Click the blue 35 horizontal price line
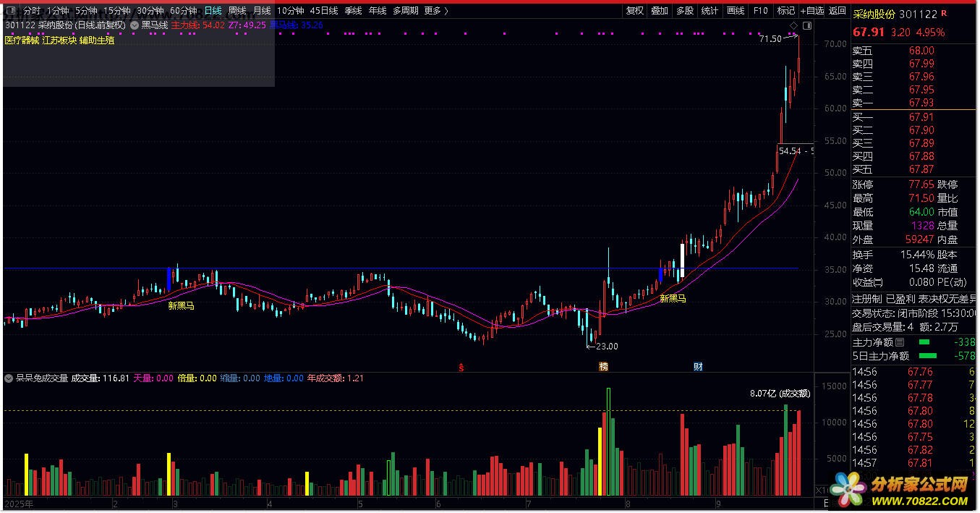 pyautogui.click(x=401, y=268)
